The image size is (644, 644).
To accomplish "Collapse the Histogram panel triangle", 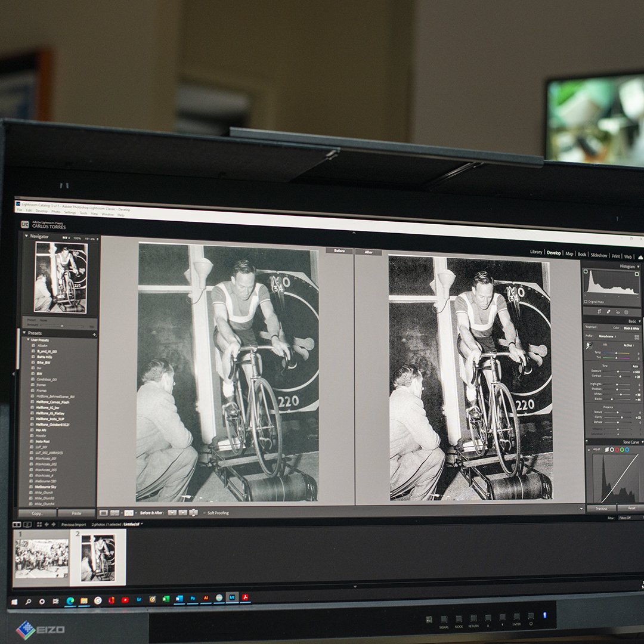I will [x=638, y=267].
